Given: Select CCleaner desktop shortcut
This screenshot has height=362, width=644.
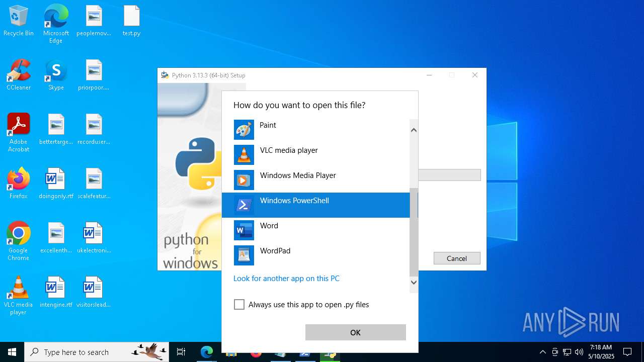Looking at the screenshot, I should point(19,75).
